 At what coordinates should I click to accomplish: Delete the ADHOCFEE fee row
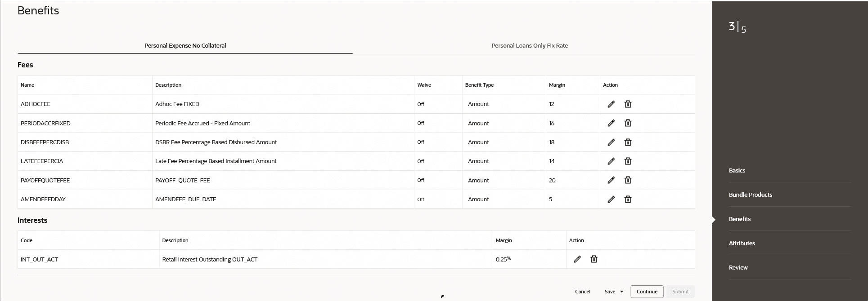point(628,104)
